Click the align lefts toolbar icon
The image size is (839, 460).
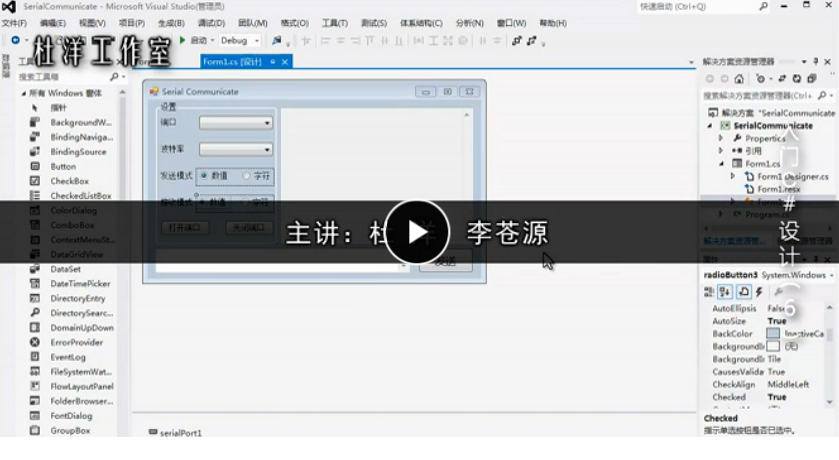tap(325, 41)
